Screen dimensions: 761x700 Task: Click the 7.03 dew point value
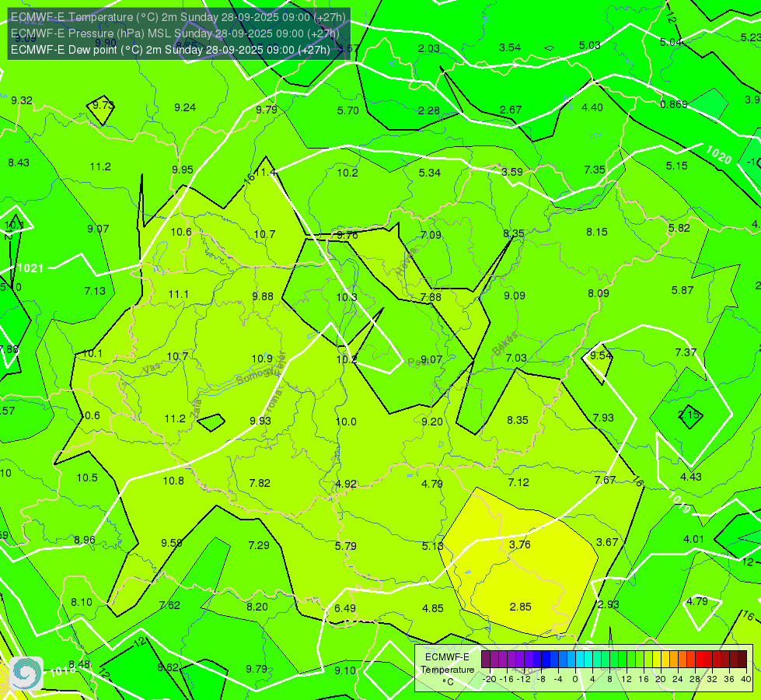(x=516, y=358)
